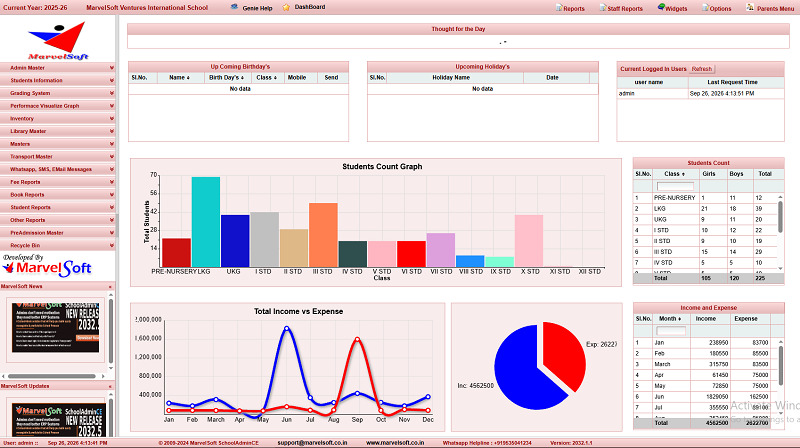This screenshot has height=448, width=800.
Task: Expand the Students Information menu
Action: (x=58, y=80)
